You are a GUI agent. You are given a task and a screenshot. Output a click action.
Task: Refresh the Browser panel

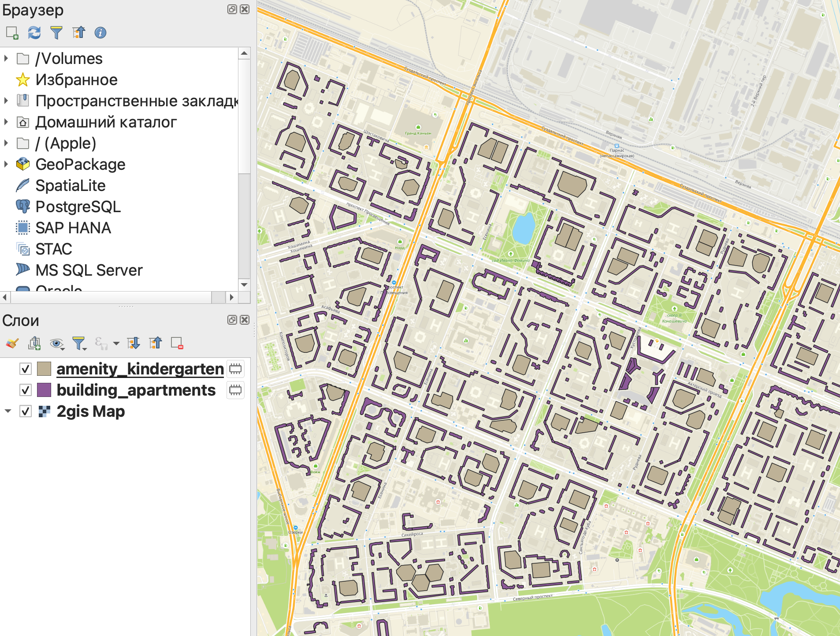pyautogui.click(x=34, y=33)
